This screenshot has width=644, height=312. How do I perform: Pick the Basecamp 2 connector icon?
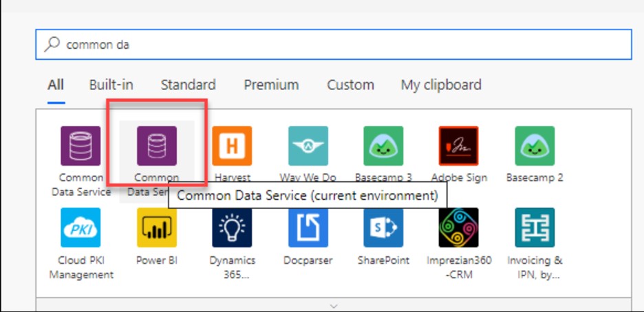(x=535, y=146)
